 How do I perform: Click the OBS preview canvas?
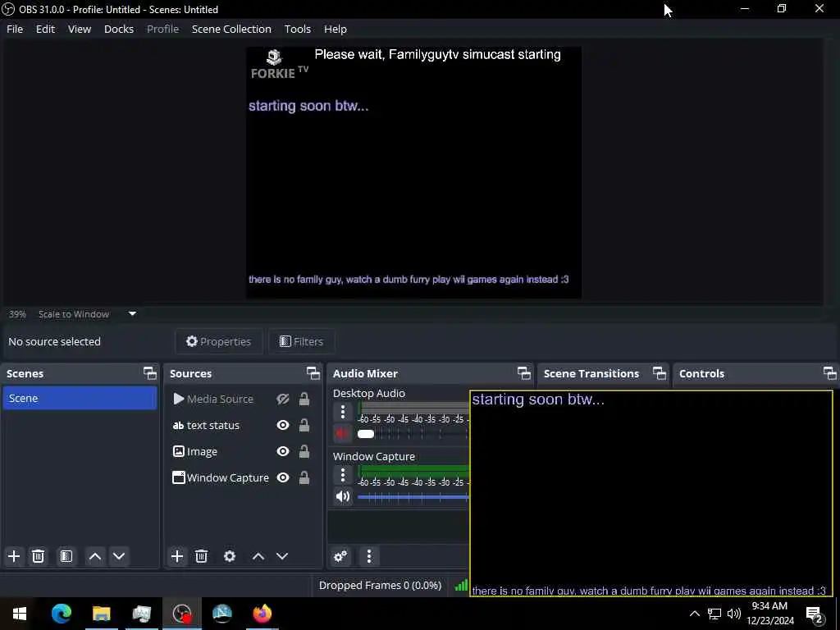tap(413, 172)
